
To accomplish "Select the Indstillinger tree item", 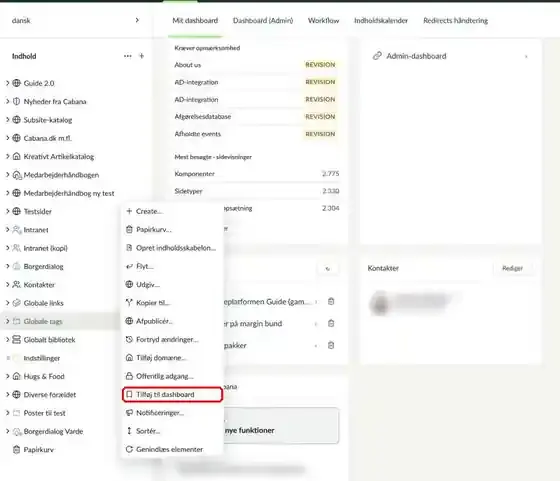I will [x=42, y=358].
